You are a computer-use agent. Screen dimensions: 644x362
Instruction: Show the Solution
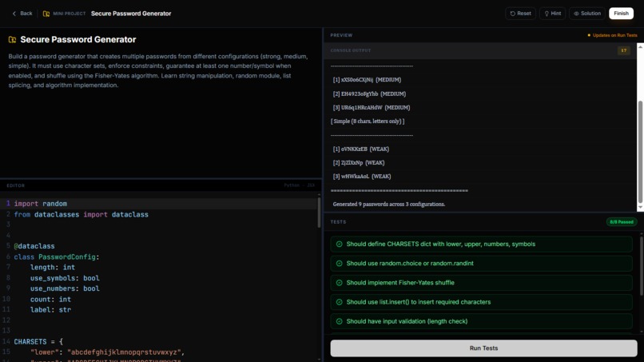coord(587,14)
